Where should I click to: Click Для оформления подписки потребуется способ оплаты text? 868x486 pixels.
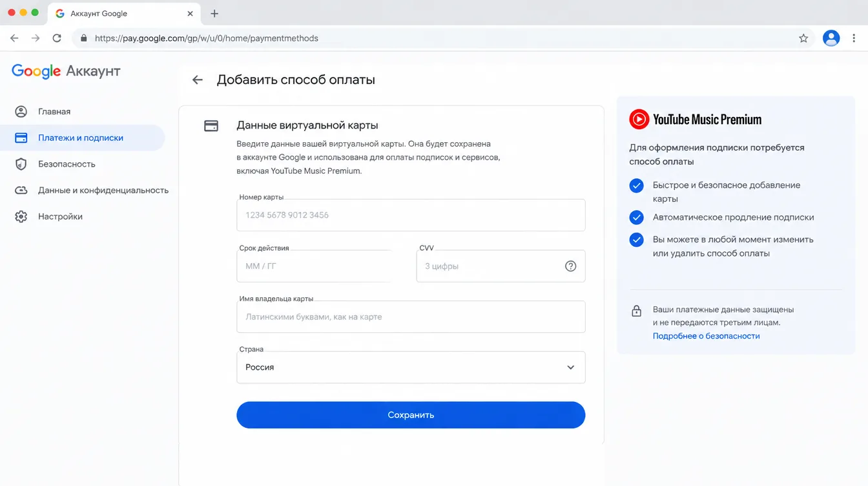717,154
